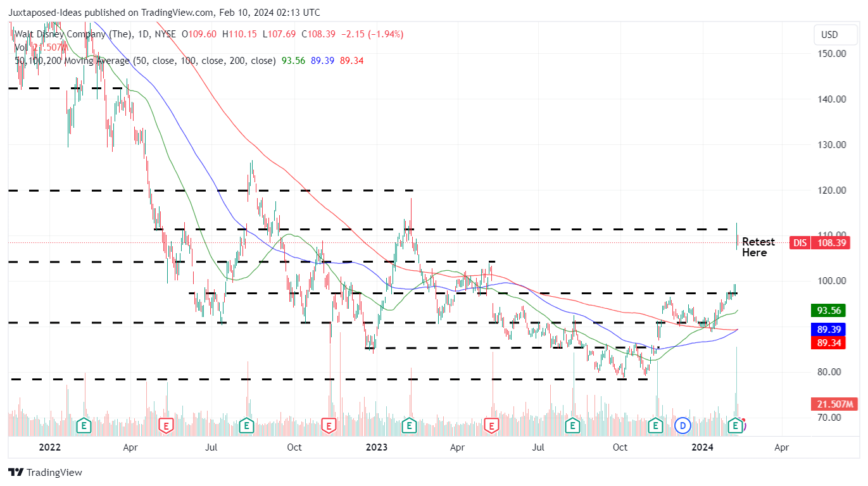This screenshot has height=486, width=868.
Task: Click the Oct label before 2023
Action: [294, 447]
